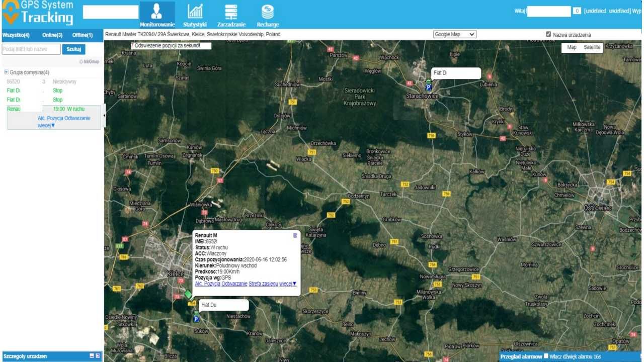This screenshot has width=644, height=362.
Task: Click Strefa zasiegu link in popup
Action: click(263, 284)
